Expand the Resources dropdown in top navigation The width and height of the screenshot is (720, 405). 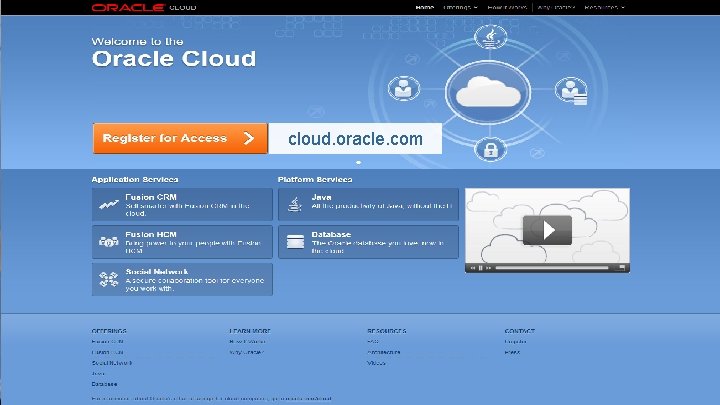pyautogui.click(x=604, y=7)
